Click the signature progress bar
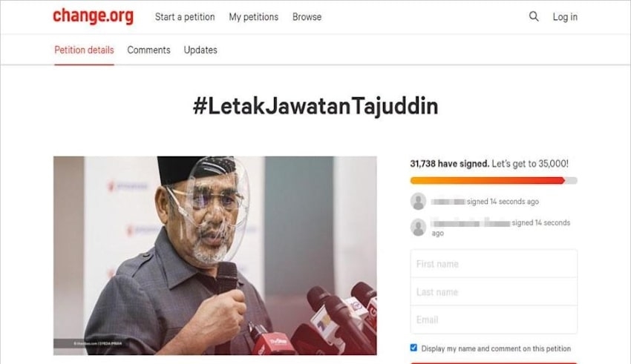 [494, 180]
